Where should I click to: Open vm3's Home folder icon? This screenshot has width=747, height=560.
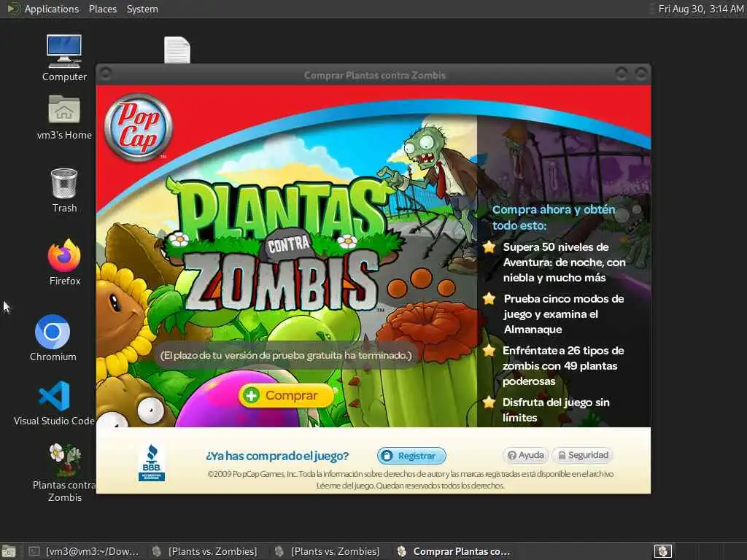pos(64,117)
